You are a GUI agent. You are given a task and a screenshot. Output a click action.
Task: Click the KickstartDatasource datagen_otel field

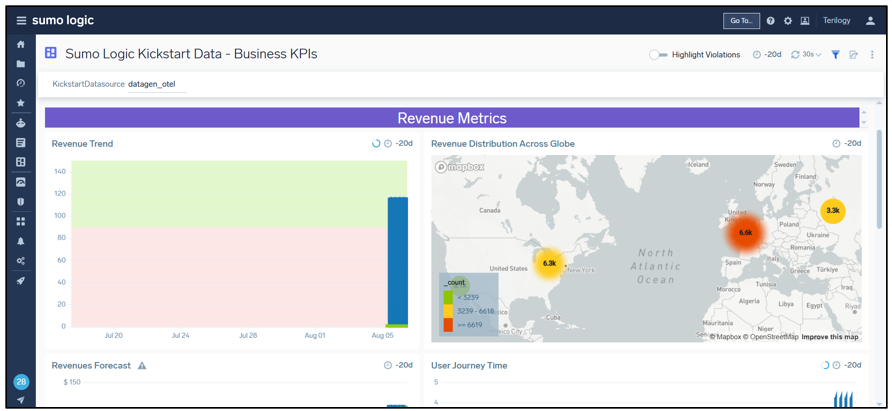(152, 85)
